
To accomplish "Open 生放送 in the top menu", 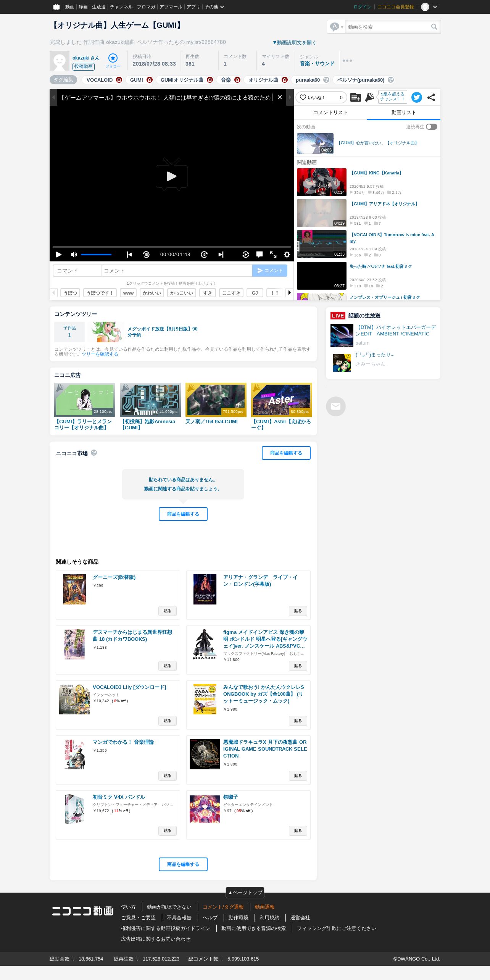I will click(99, 7).
